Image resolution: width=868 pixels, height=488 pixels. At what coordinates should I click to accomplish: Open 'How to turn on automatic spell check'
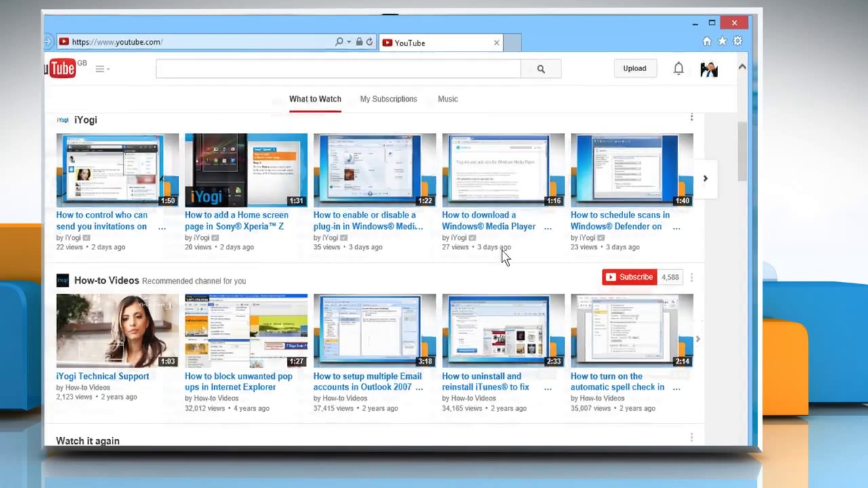point(618,382)
